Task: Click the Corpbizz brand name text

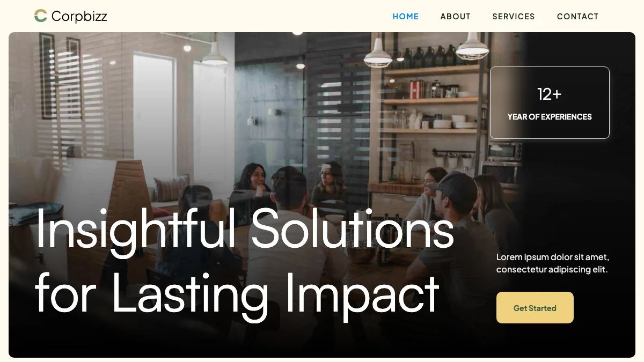Action: click(79, 17)
